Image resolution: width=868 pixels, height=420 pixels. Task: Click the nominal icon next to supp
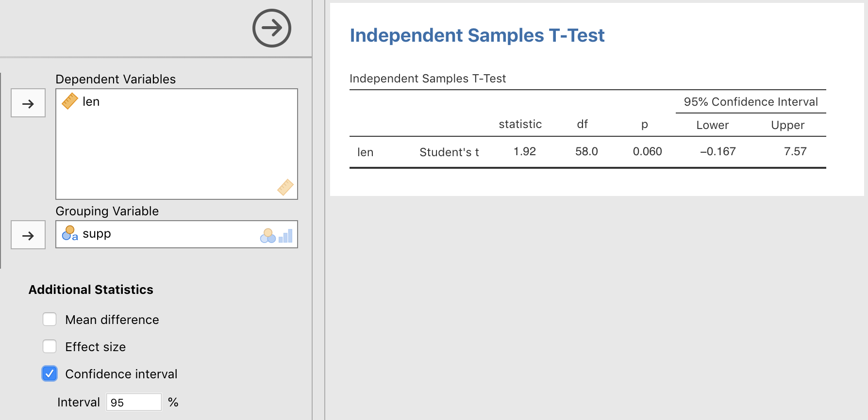click(x=70, y=233)
